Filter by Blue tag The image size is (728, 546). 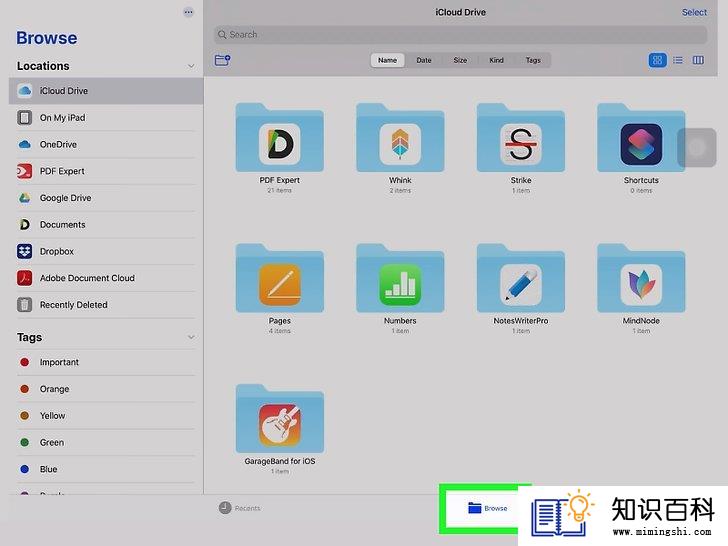coord(106,469)
